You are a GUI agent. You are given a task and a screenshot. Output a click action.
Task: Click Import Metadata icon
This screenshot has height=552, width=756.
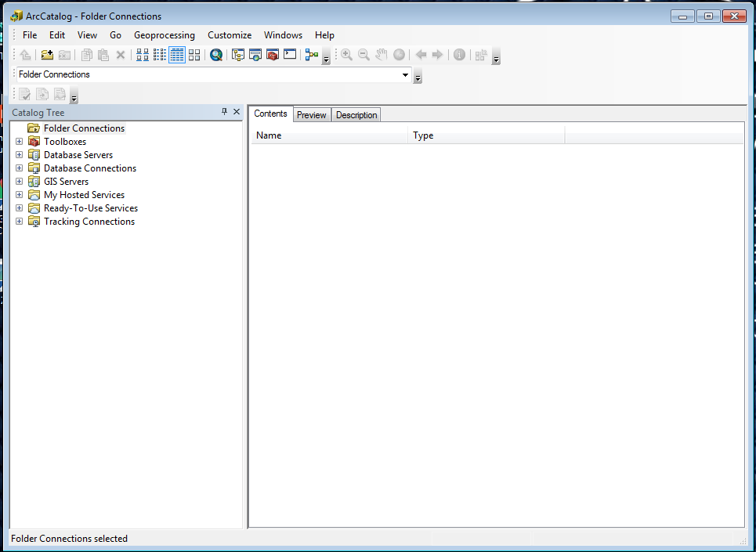coord(60,94)
